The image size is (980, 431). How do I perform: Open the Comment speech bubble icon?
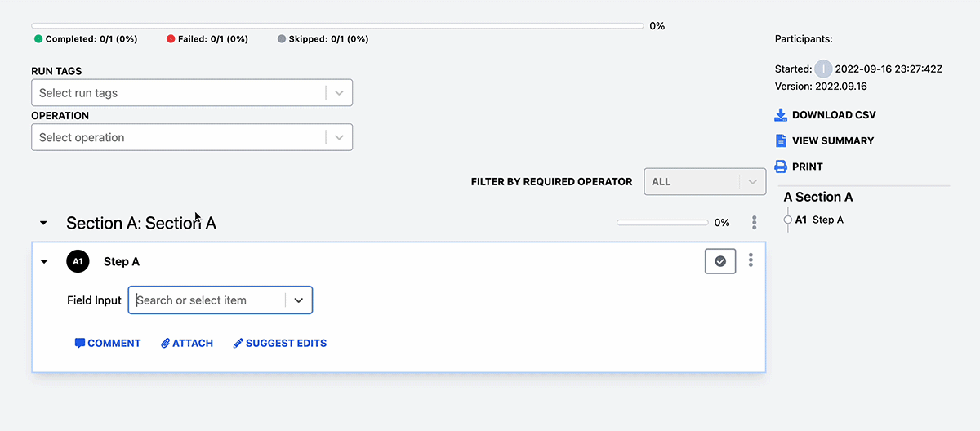click(80, 343)
